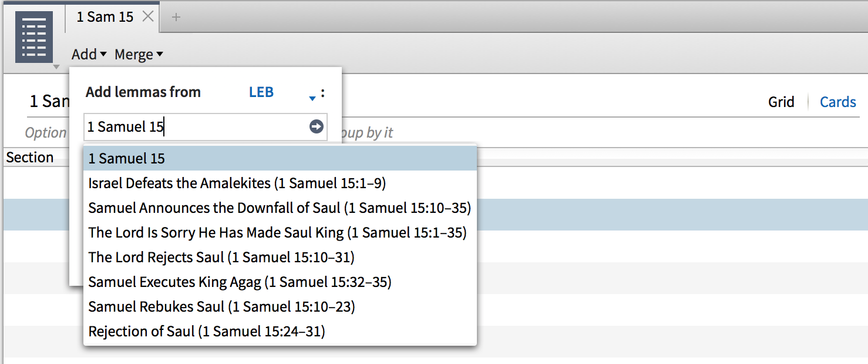The height and width of the screenshot is (364, 868).
Task: Click the word list panel menu icon
Action: click(x=33, y=38)
